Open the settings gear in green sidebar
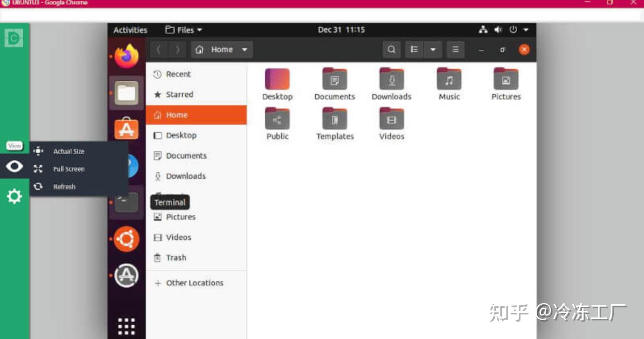 coord(14,196)
